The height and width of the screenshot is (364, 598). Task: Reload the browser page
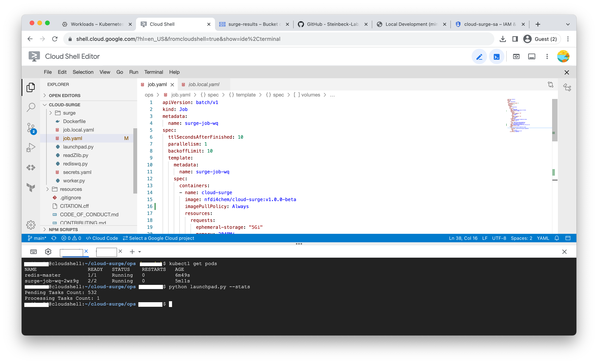click(x=55, y=39)
